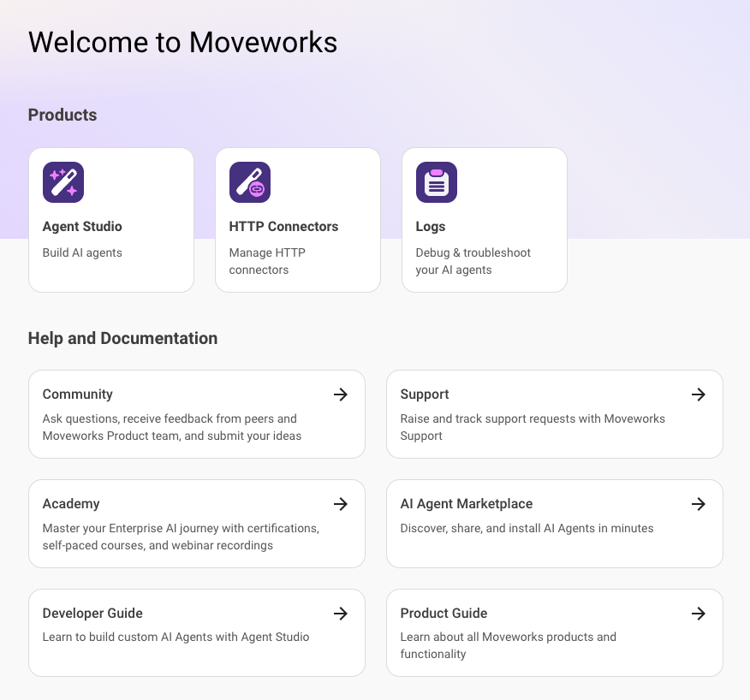This screenshot has height=700, width=750.
Task: Click 'Debug & troubleshoot your AI agents' text
Action: (x=473, y=262)
